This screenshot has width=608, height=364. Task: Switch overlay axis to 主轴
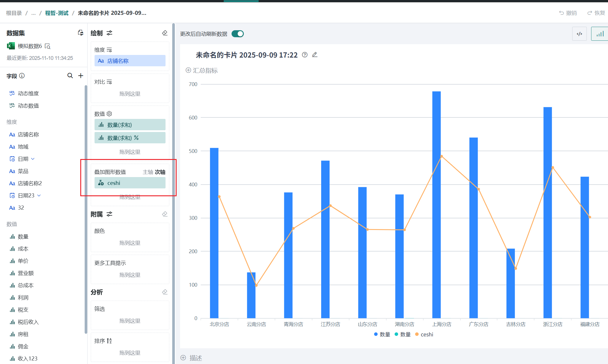tap(148, 172)
